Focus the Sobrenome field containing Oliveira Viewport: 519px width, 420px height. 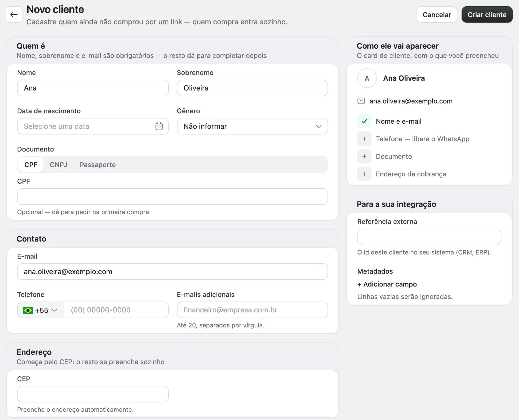252,88
